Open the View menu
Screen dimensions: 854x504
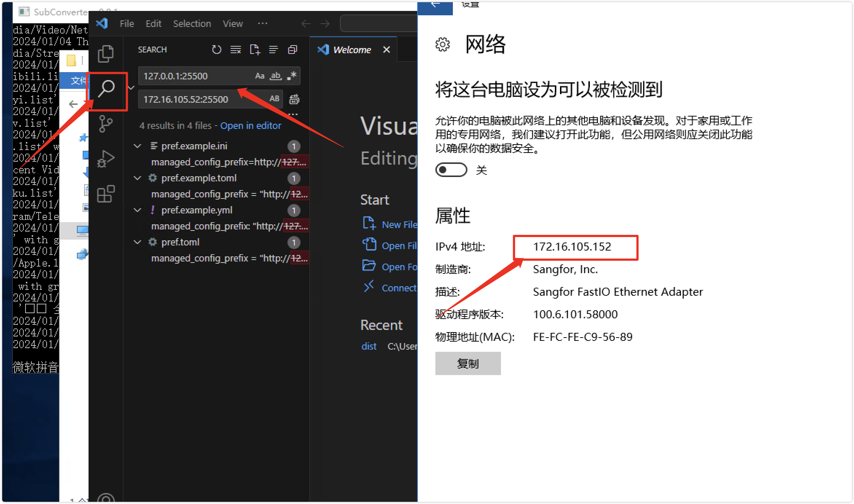click(232, 24)
